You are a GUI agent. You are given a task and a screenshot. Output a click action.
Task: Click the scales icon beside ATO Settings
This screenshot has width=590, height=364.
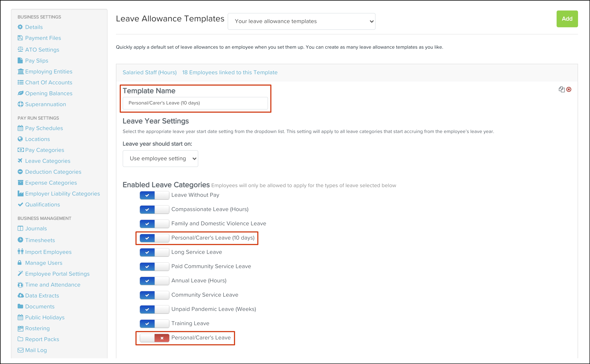tap(20, 49)
